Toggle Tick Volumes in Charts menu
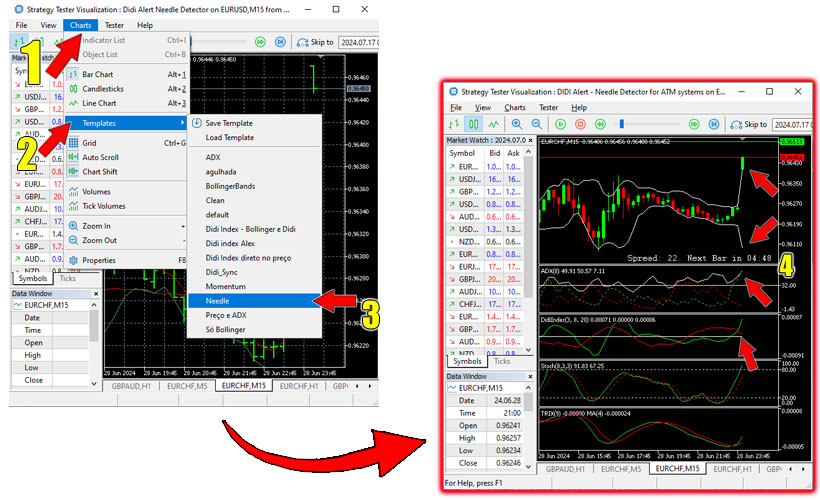The height and width of the screenshot is (500, 820). 126,206
